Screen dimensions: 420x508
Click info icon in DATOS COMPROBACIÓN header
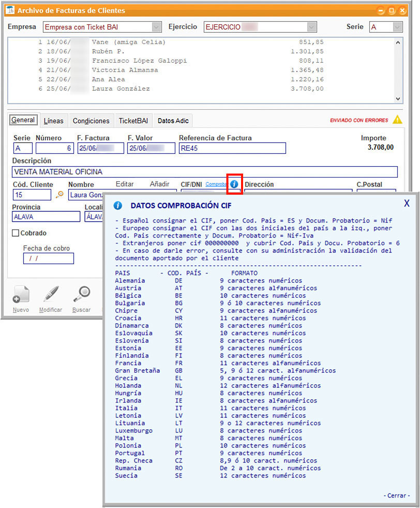coord(118,206)
